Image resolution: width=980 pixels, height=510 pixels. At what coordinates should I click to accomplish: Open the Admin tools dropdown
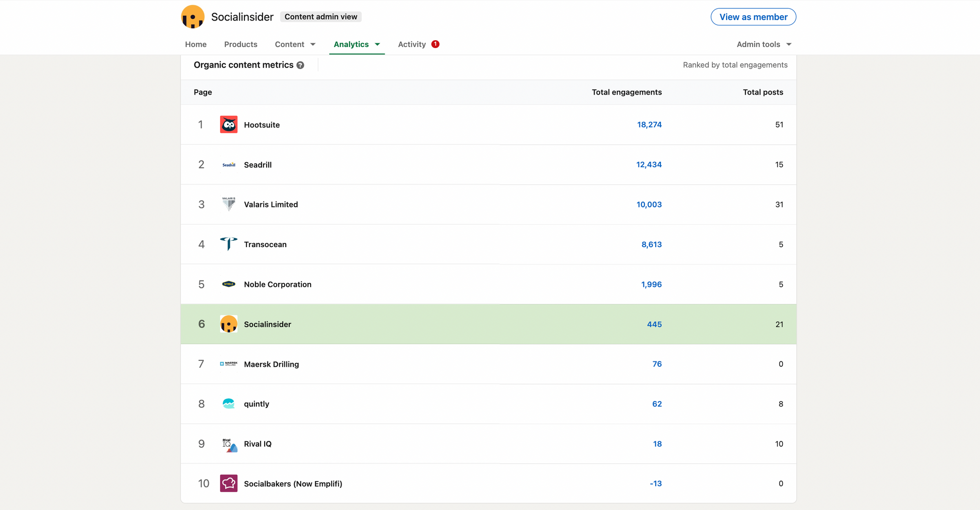(x=764, y=44)
